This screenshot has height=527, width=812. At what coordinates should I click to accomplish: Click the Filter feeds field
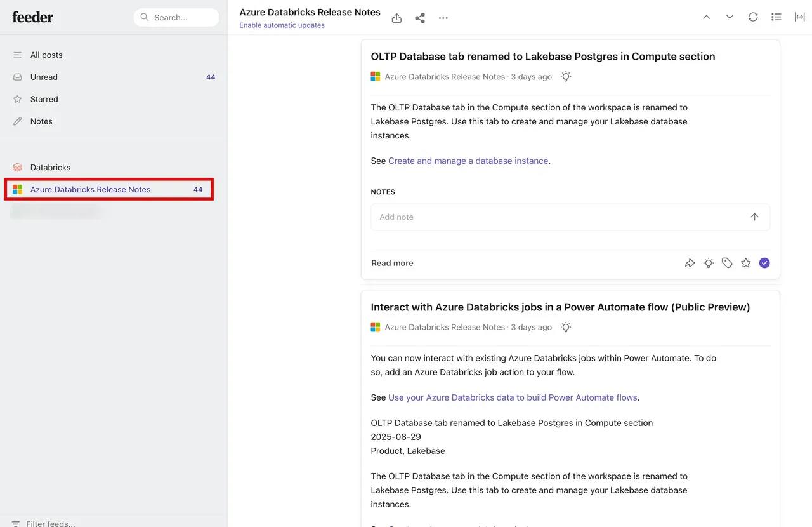click(x=50, y=524)
